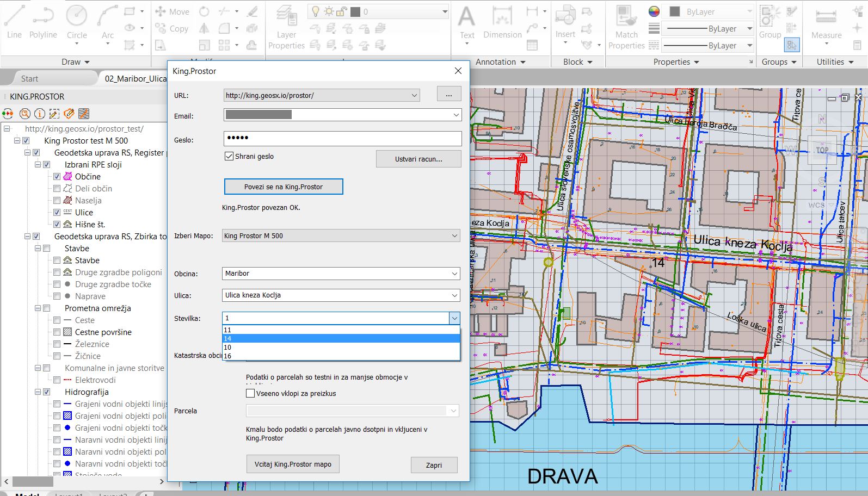Open the Email dropdown
This screenshot has height=496, width=868.
click(x=456, y=115)
